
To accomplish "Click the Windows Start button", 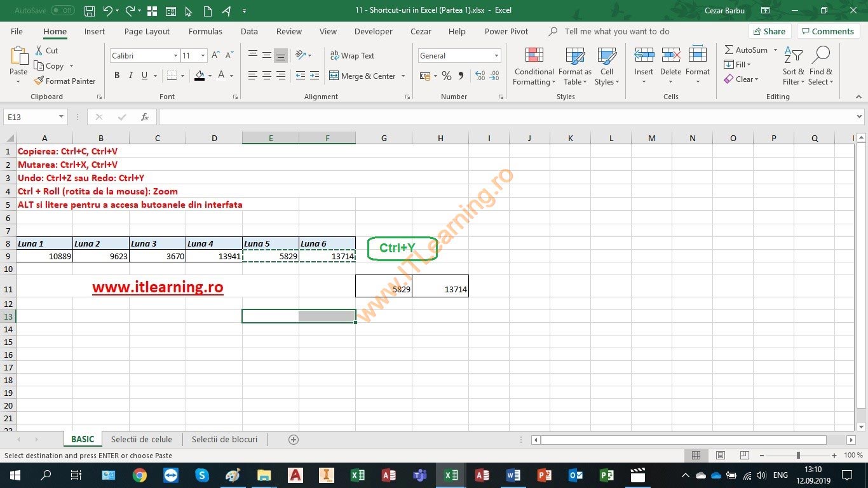I will click(15, 475).
